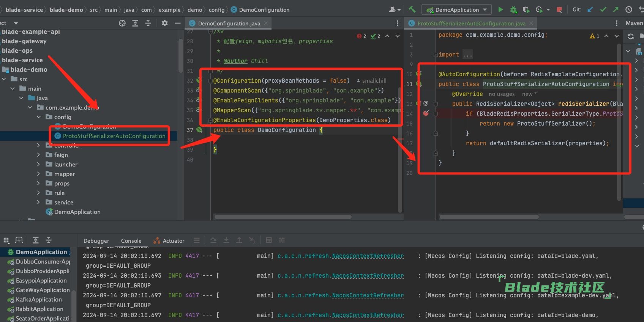Click the error count indicator in DemoConfiguration
Viewport: 644px width, 322px height.
pos(361,36)
